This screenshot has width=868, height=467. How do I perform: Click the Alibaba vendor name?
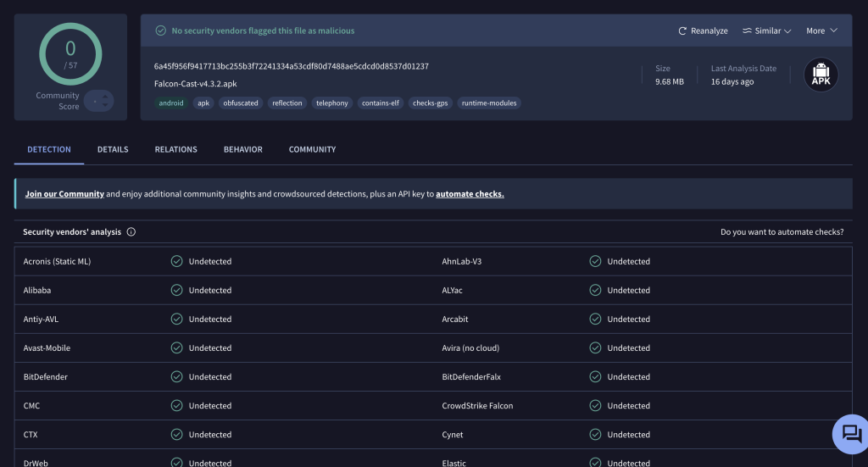point(37,290)
